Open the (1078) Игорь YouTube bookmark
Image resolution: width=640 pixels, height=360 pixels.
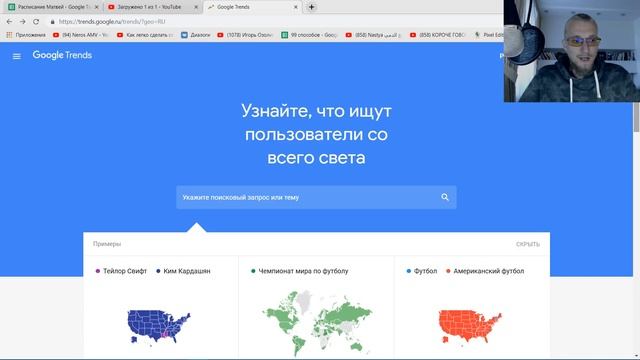click(x=245, y=35)
